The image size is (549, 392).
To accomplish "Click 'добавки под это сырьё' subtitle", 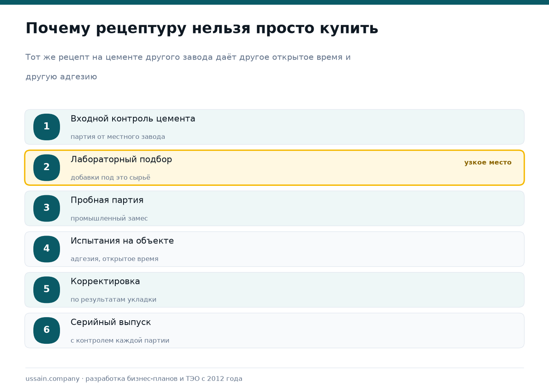I will [x=110, y=178].
